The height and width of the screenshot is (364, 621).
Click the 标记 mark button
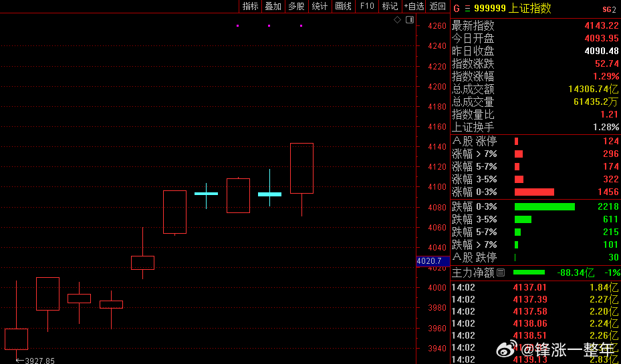pos(390,6)
